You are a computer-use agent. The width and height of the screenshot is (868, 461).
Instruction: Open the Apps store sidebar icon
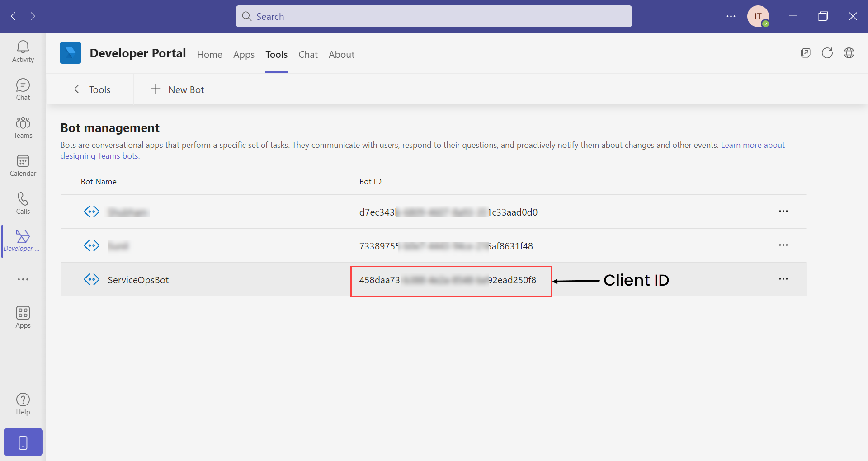pos(23,317)
